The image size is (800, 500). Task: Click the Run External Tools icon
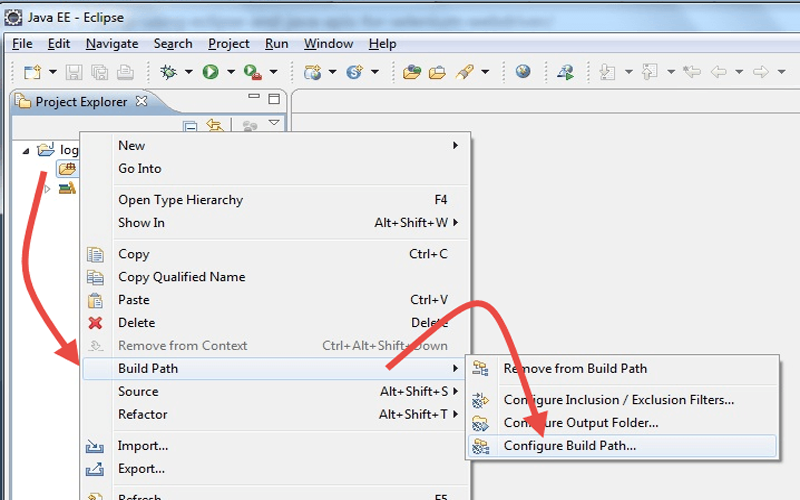click(253, 72)
